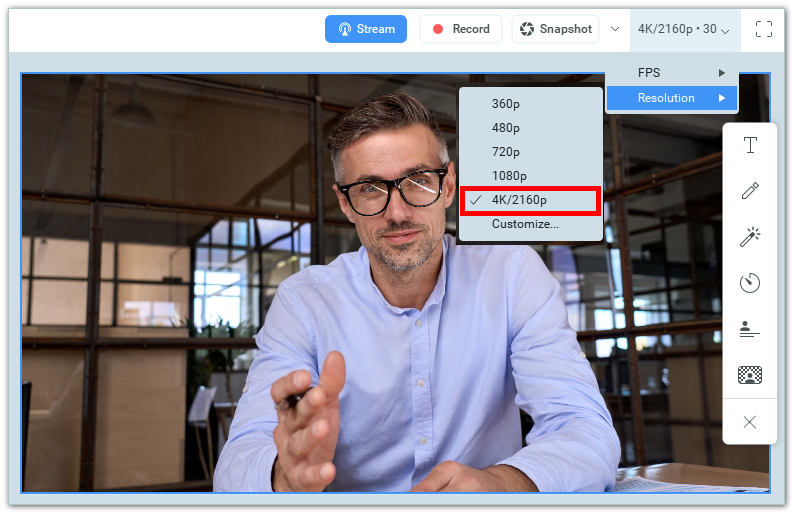This screenshot has height=514, width=794.
Task: Expand the arrow next to Snapshot
Action: (x=615, y=29)
